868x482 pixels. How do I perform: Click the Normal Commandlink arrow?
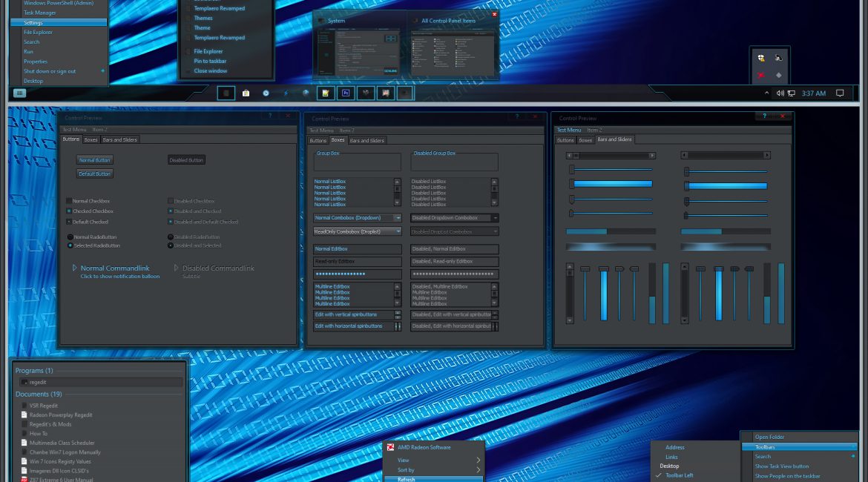coord(75,268)
